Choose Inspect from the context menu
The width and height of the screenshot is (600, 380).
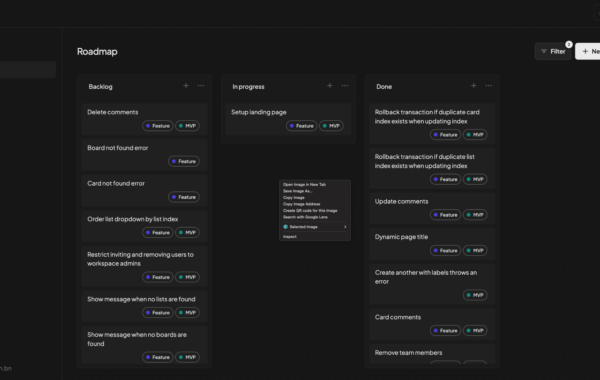(290, 236)
